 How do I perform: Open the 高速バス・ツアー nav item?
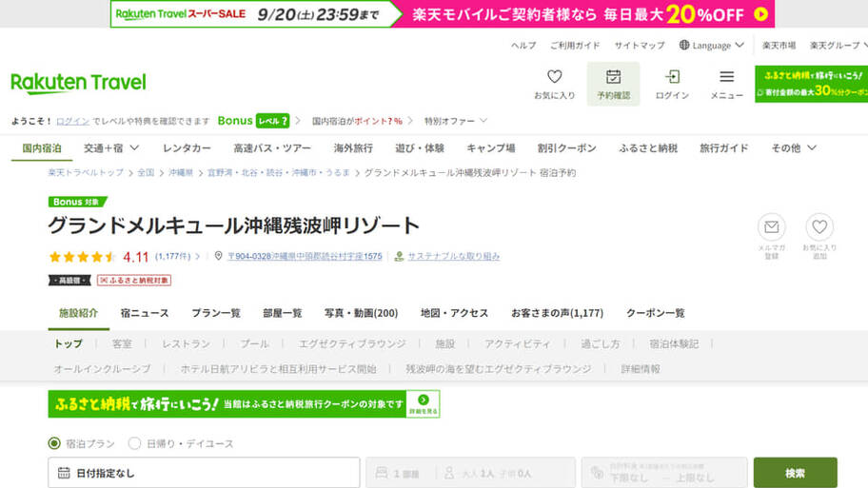pyautogui.click(x=272, y=147)
